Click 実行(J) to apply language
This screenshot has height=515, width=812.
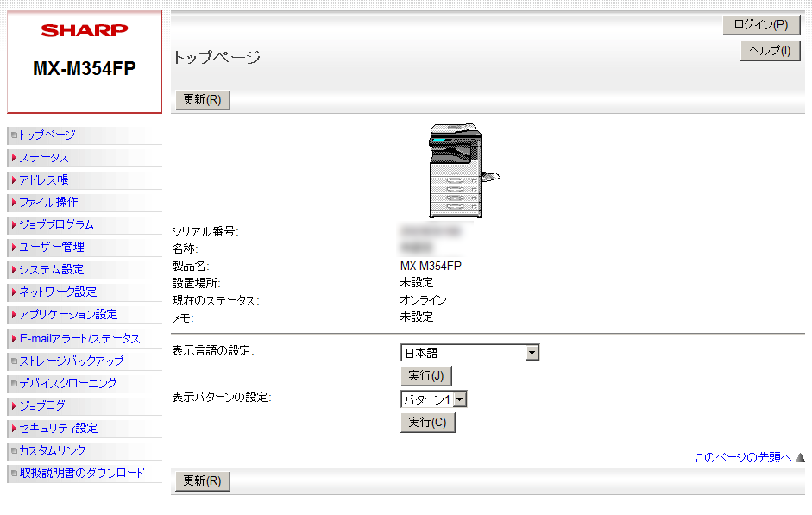point(426,376)
